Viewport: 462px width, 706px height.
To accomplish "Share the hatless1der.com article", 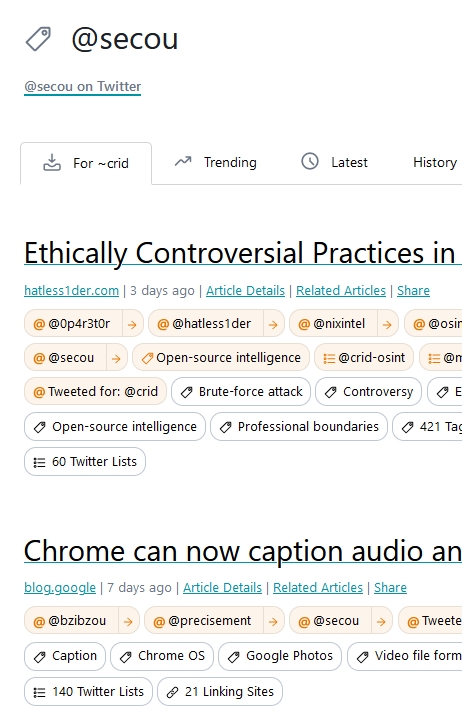I will 413,291.
